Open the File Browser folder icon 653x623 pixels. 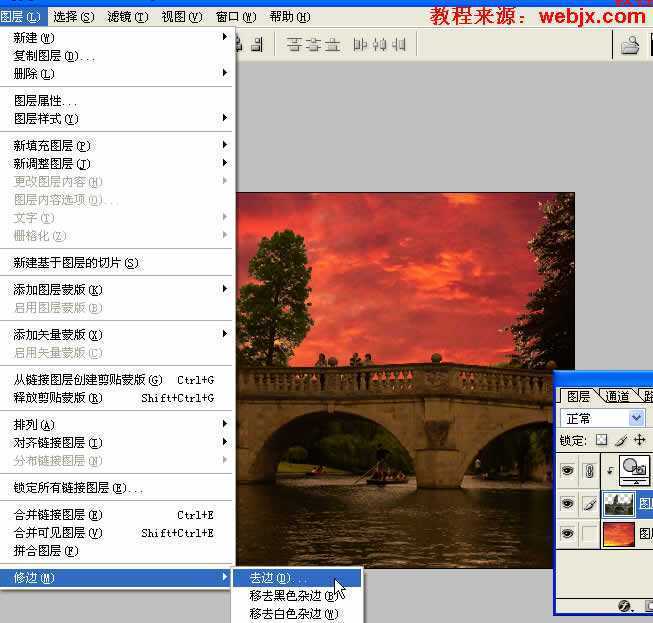click(x=630, y=45)
